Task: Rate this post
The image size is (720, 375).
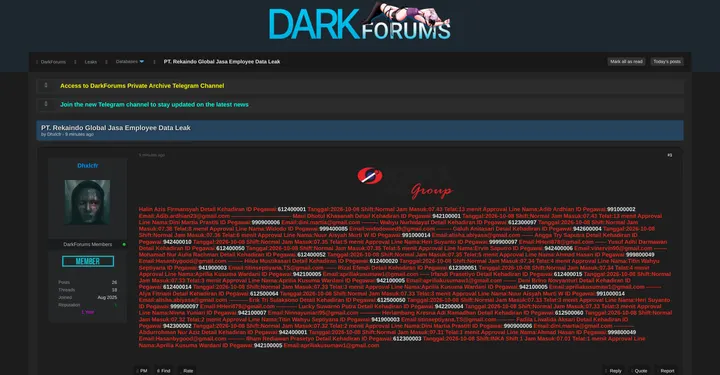Action: (187, 370)
